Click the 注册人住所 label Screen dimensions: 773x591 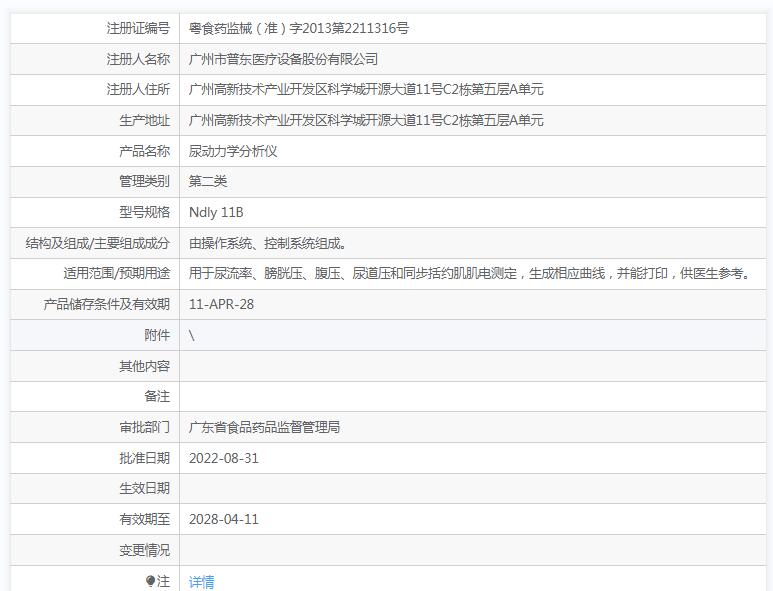[138, 90]
